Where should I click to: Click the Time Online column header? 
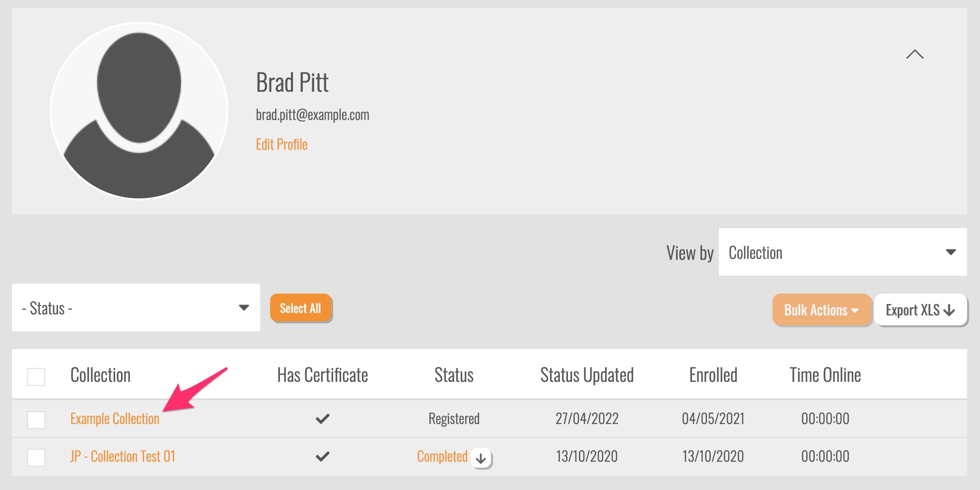coord(825,375)
